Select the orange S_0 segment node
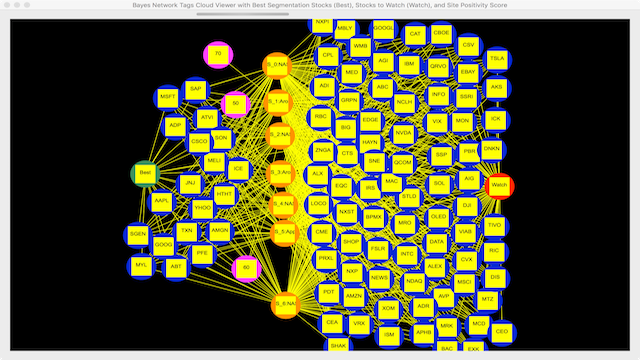 (277, 65)
